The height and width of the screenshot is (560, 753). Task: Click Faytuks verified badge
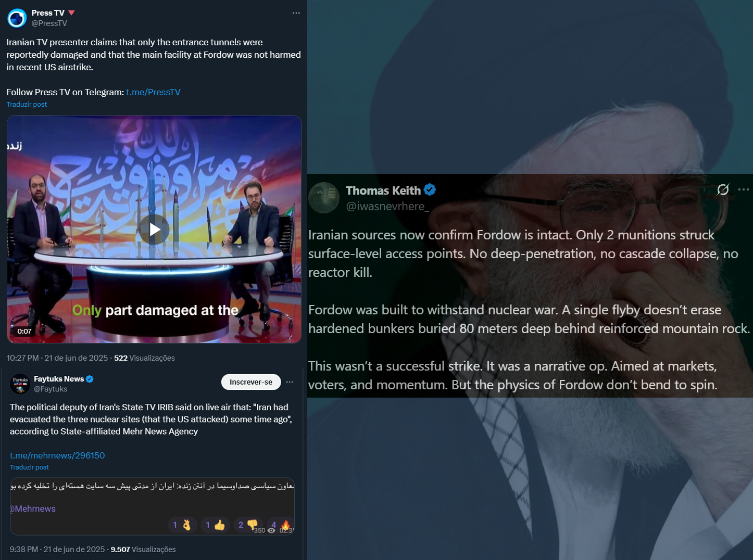pyautogui.click(x=90, y=379)
